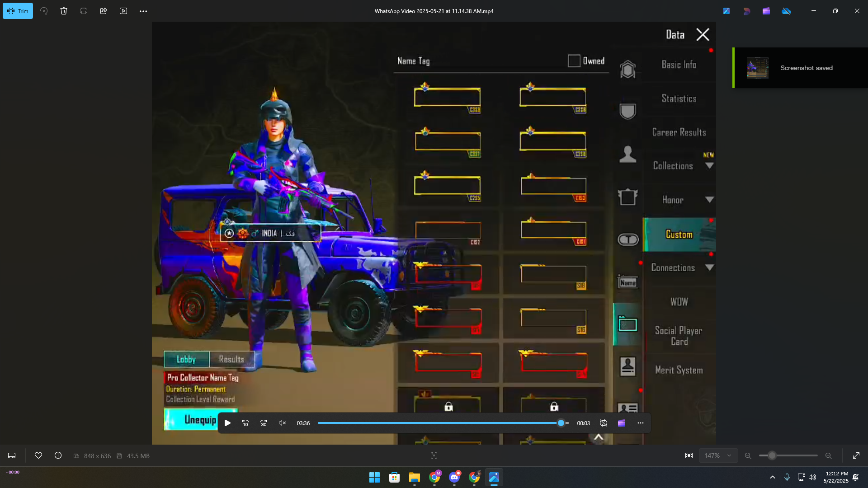
Task: Open the clock showing 12:12 PM
Action: [x=836, y=478]
